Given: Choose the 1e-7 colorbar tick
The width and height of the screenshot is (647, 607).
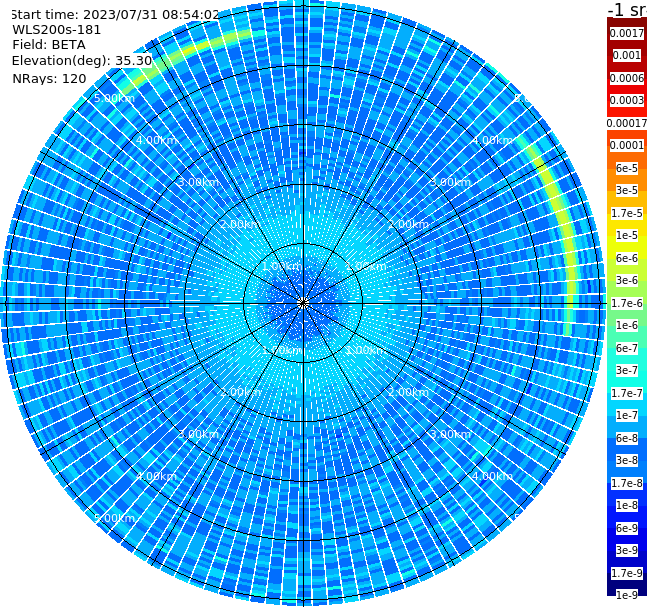Looking at the screenshot, I should click(627, 415).
